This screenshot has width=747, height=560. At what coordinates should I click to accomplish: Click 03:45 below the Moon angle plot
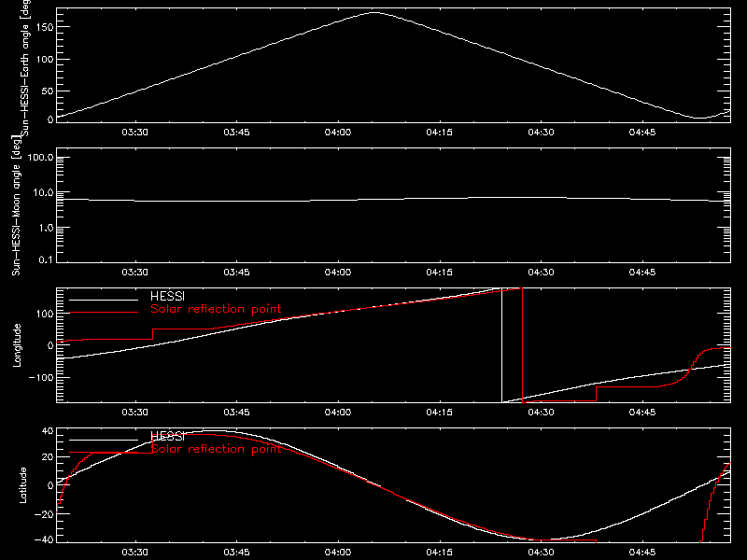click(x=236, y=273)
